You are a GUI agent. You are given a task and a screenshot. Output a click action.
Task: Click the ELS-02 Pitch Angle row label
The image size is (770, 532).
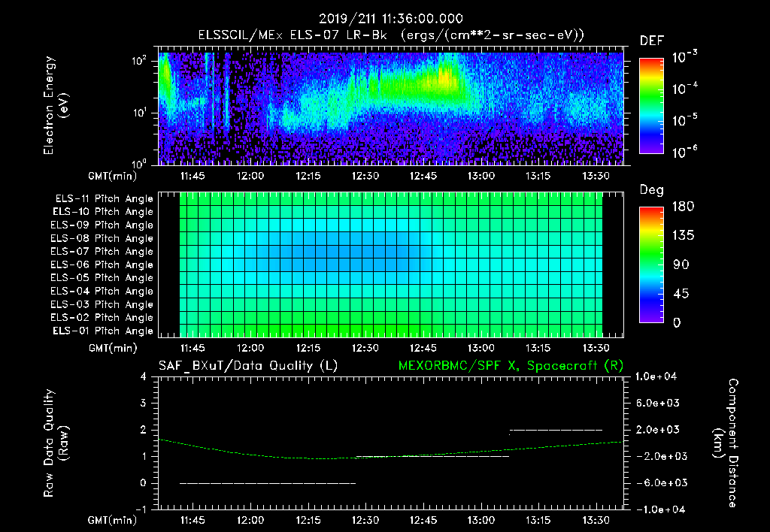point(102,318)
